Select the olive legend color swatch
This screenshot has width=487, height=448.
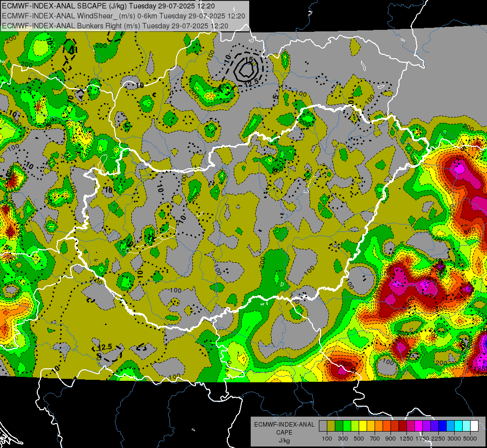pyautogui.click(x=331, y=426)
